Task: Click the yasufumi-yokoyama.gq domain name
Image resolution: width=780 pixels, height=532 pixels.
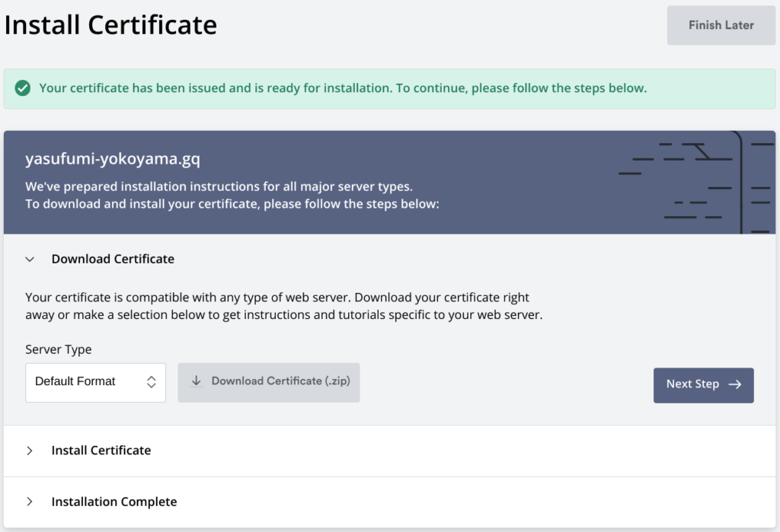Action: tap(113, 158)
